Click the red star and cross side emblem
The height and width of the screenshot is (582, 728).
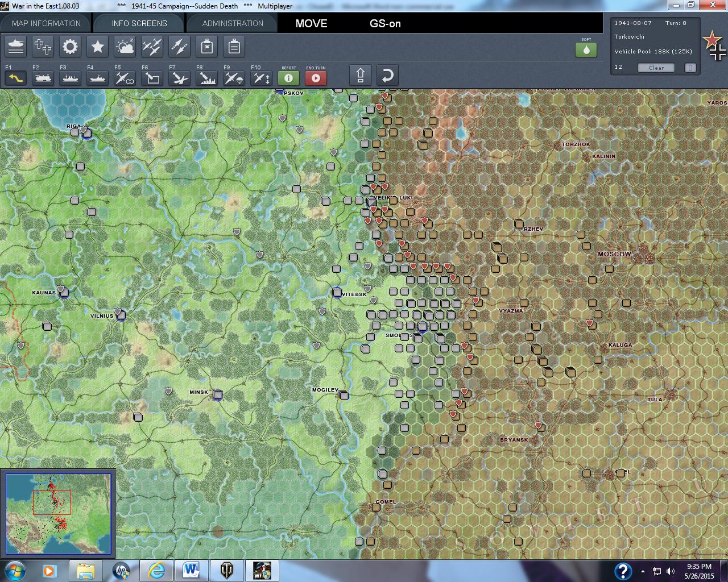pos(714,46)
